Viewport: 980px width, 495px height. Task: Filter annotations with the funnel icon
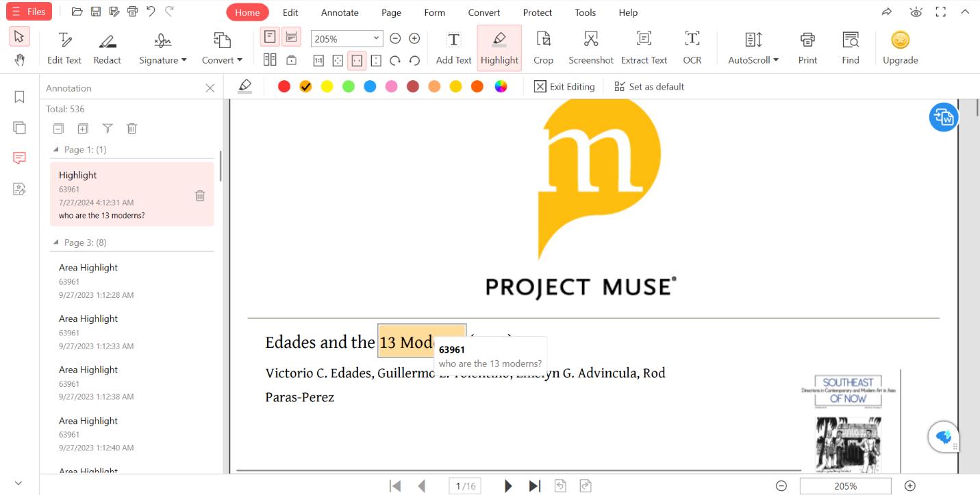click(108, 128)
